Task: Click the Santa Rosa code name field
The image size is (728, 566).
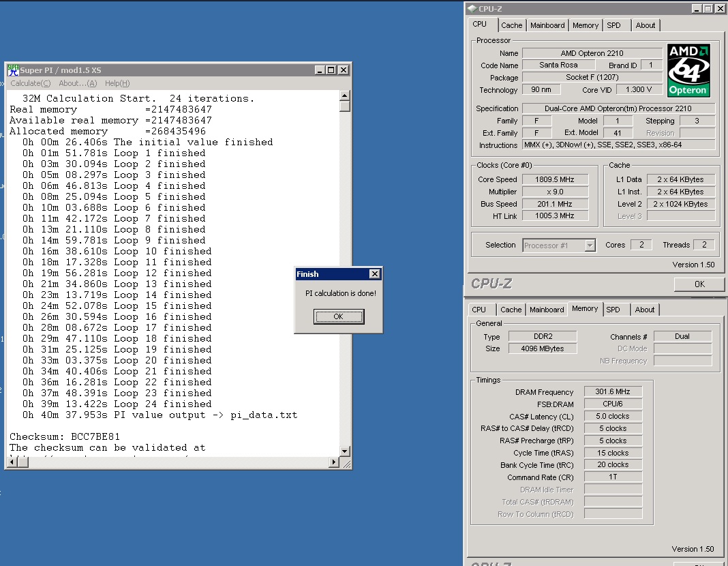Action: tap(558, 65)
